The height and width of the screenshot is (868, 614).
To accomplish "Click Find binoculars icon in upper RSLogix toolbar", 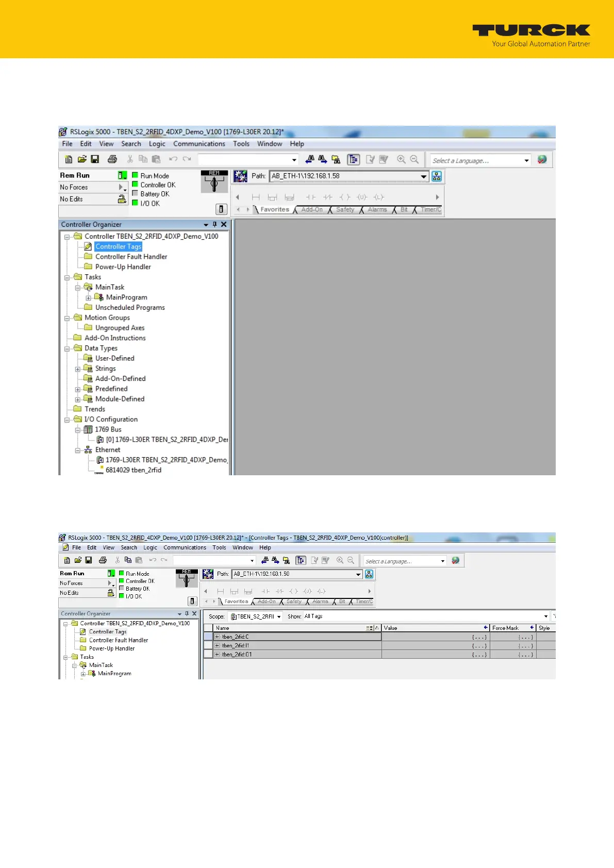I will tap(310, 160).
